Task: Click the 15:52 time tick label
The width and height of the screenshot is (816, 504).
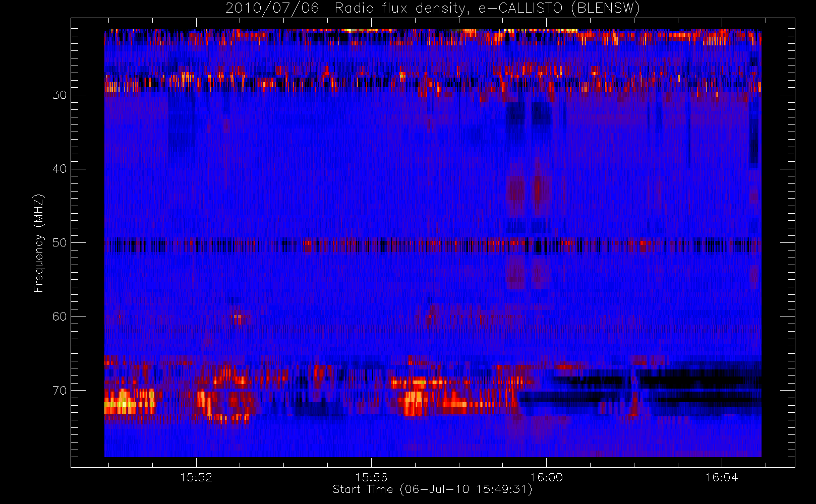Action: tap(196, 477)
